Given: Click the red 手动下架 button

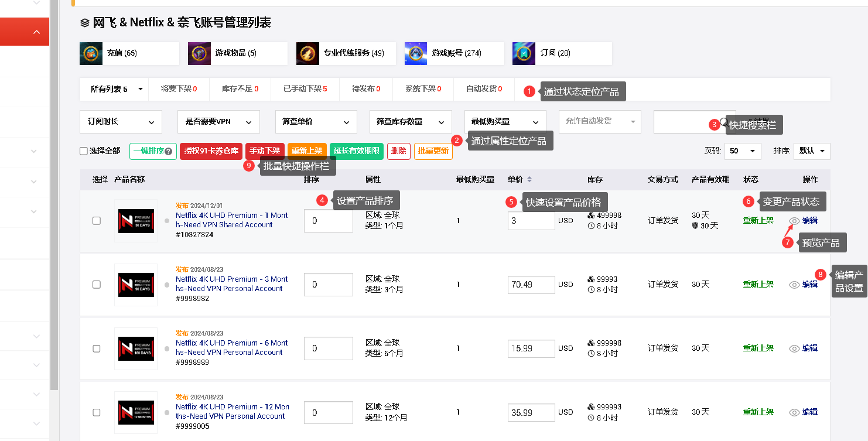Looking at the screenshot, I should 265,151.
